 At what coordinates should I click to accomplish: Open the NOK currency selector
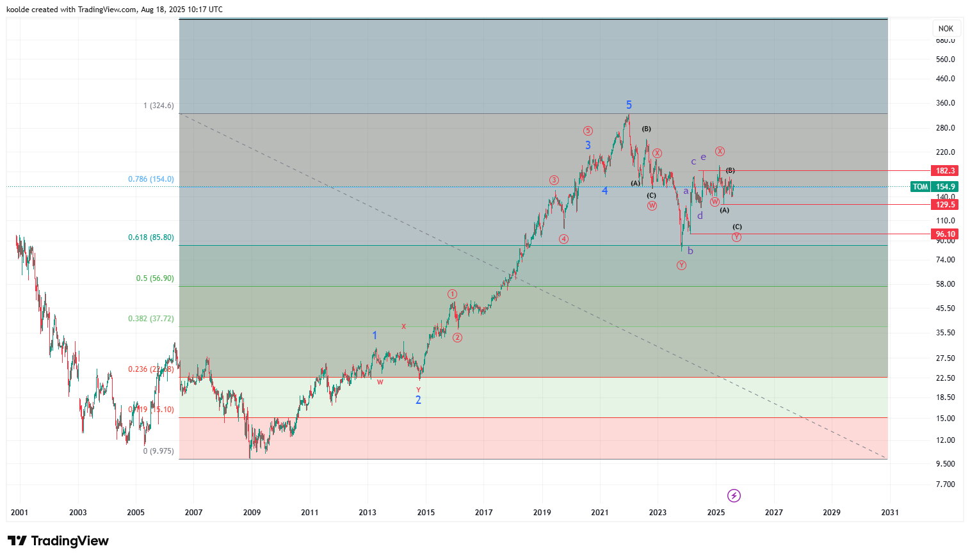(946, 29)
